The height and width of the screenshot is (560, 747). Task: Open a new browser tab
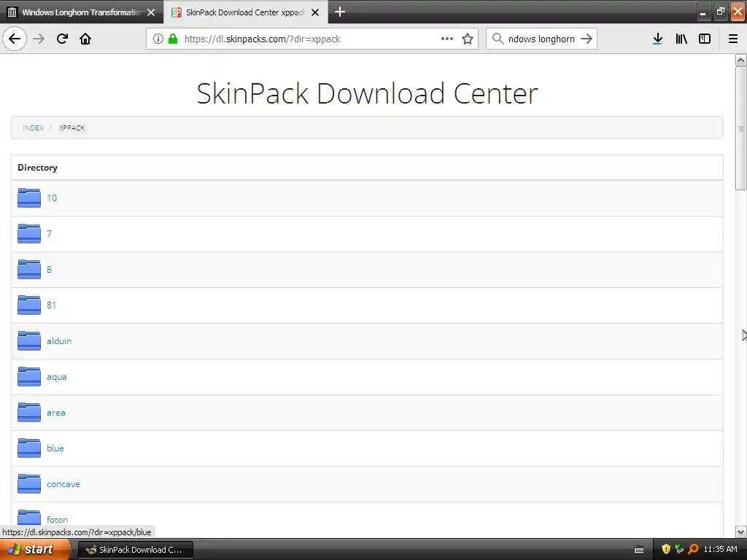click(x=340, y=12)
